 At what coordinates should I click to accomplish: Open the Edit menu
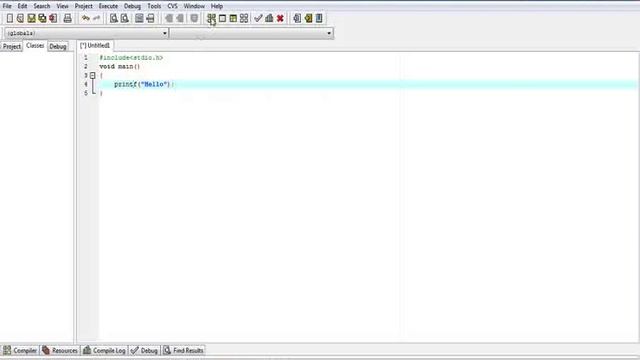[x=22, y=6]
